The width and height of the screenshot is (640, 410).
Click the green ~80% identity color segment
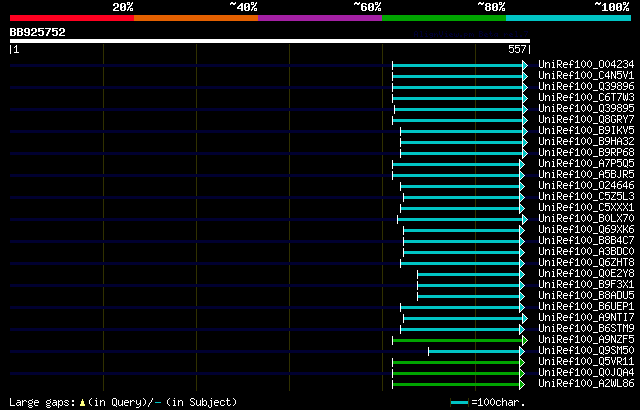[444, 18]
